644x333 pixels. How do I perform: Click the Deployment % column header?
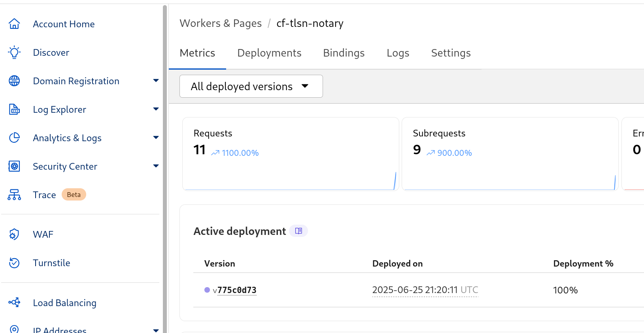pos(583,264)
